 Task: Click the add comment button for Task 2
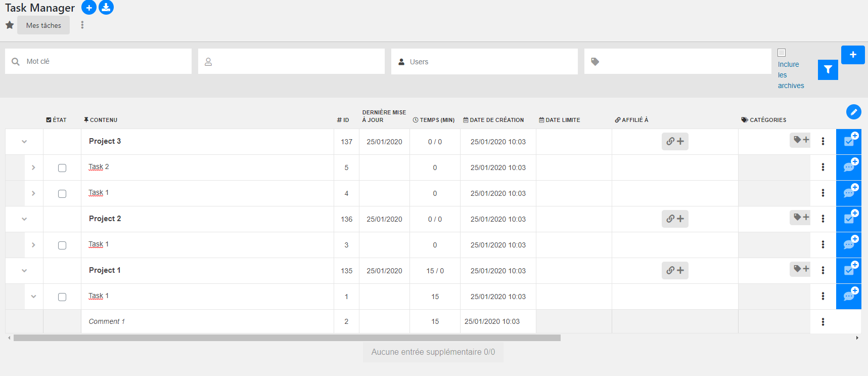pyautogui.click(x=849, y=168)
